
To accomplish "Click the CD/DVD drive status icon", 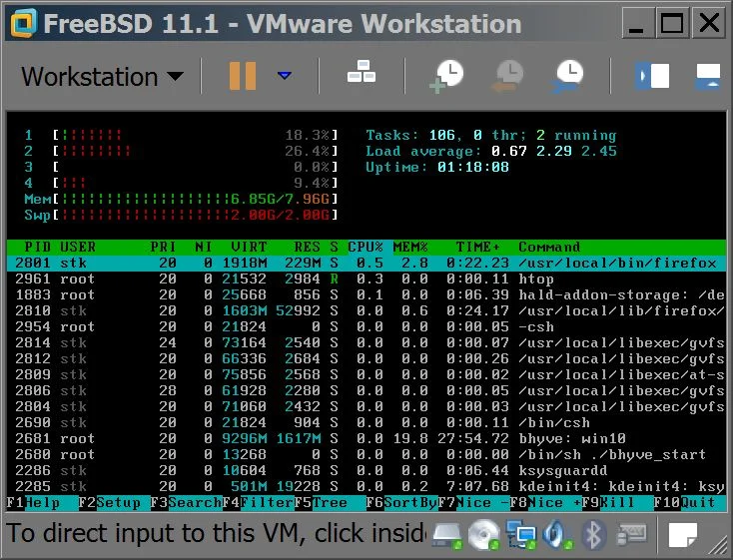I will [x=483, y=534].
